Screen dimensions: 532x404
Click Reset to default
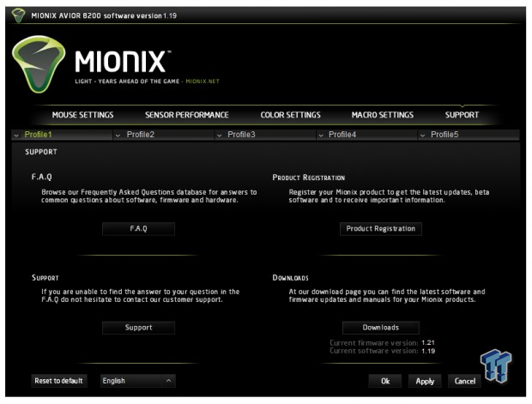click(58, 381)
